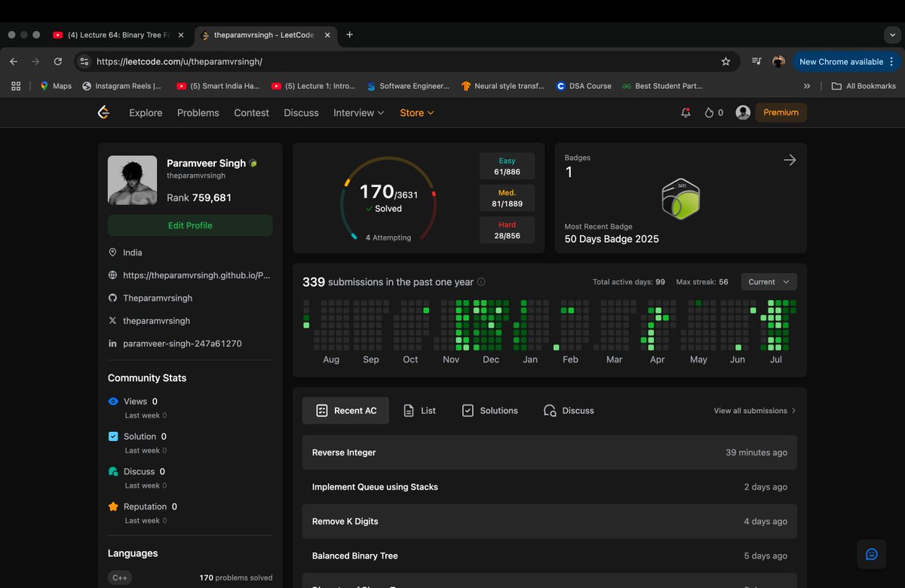Go back to previous page
The image size is (905, 588).
[x=14, y=62]
